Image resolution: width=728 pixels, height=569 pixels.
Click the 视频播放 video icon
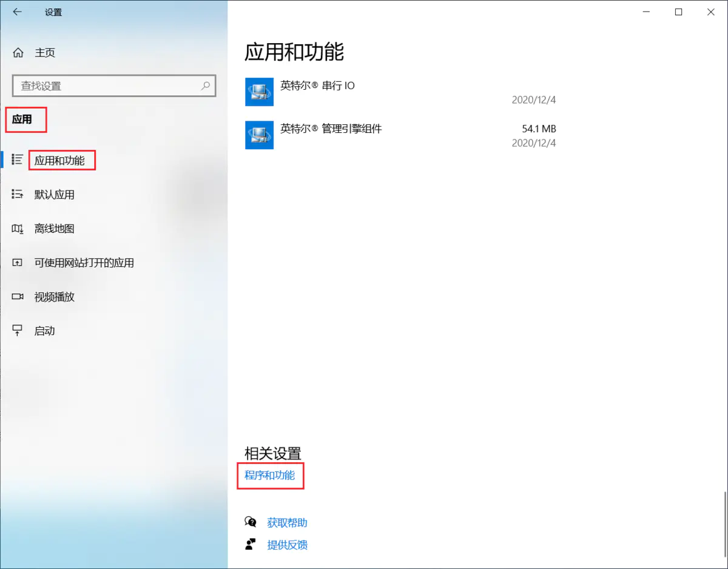(x=18, y=297)
